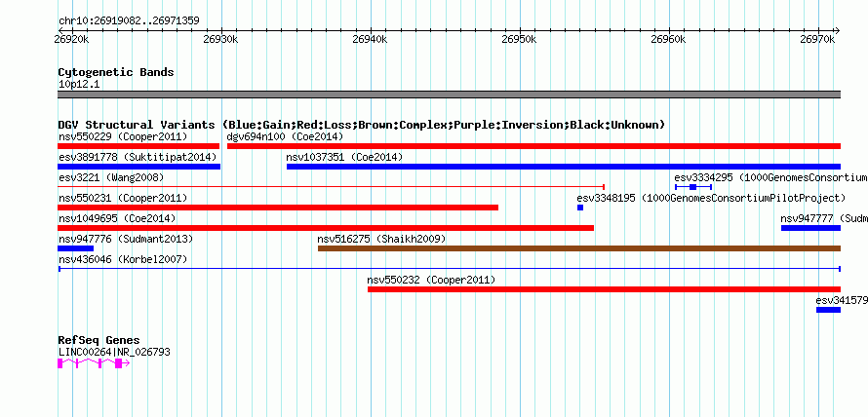Open the esv341579 label
This screenshot has width=868, height=417.
pos(842,300)
